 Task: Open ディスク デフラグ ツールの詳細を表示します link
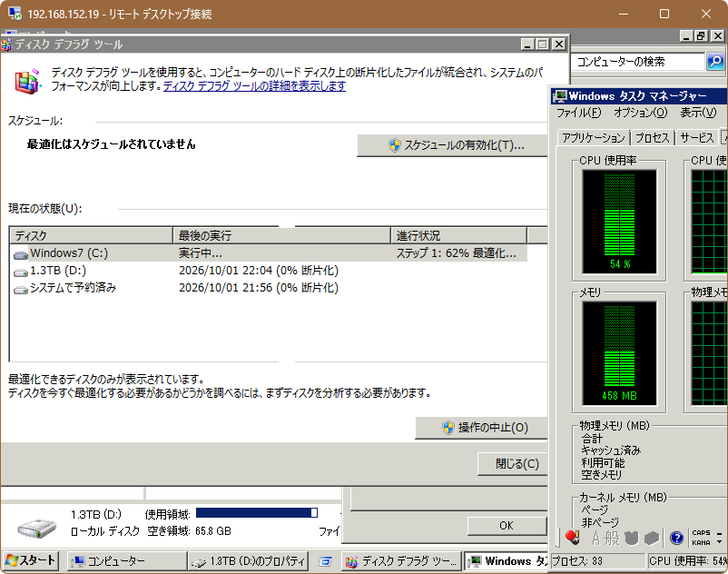(x=254, y=86)
